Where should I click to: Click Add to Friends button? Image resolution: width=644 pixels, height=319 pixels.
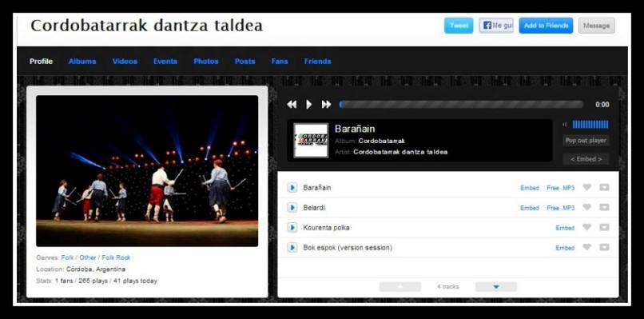click(x=546, y=26)
